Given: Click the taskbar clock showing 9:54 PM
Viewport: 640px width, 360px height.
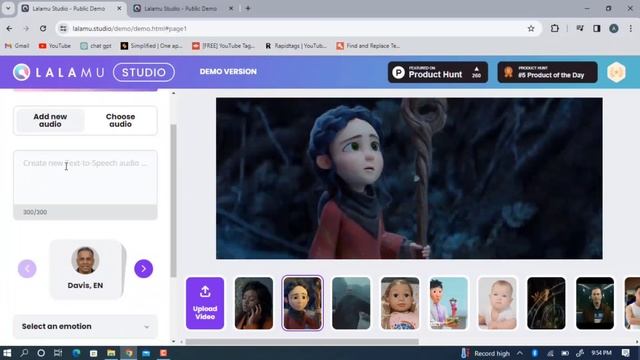Looking at the screenshot, I should point(602,353).
